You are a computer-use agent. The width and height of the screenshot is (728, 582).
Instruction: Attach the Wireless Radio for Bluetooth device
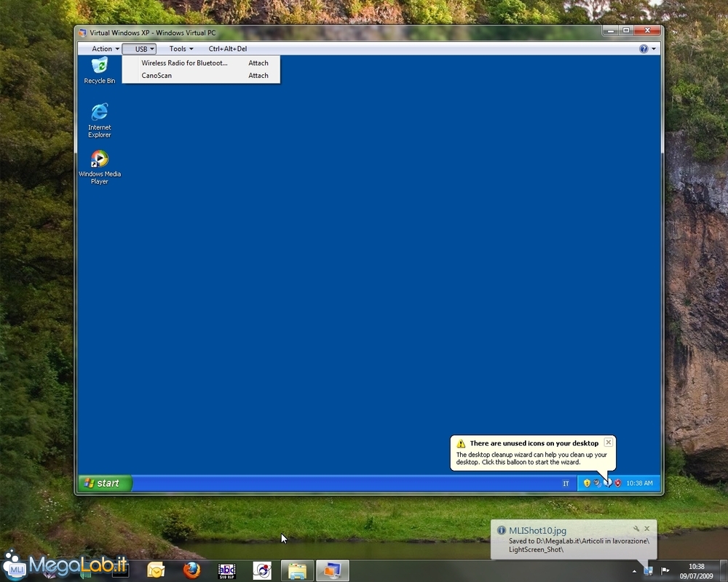[258, 63]
